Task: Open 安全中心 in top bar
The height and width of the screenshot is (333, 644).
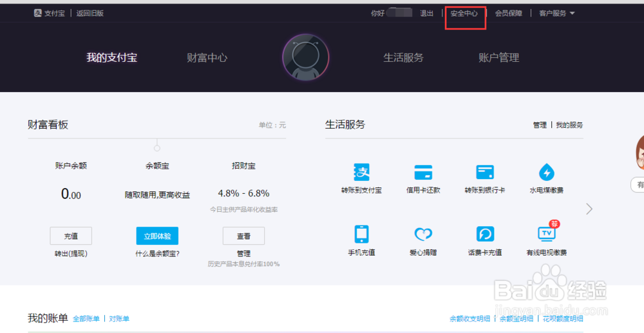Action: click(x=464, y=13)
